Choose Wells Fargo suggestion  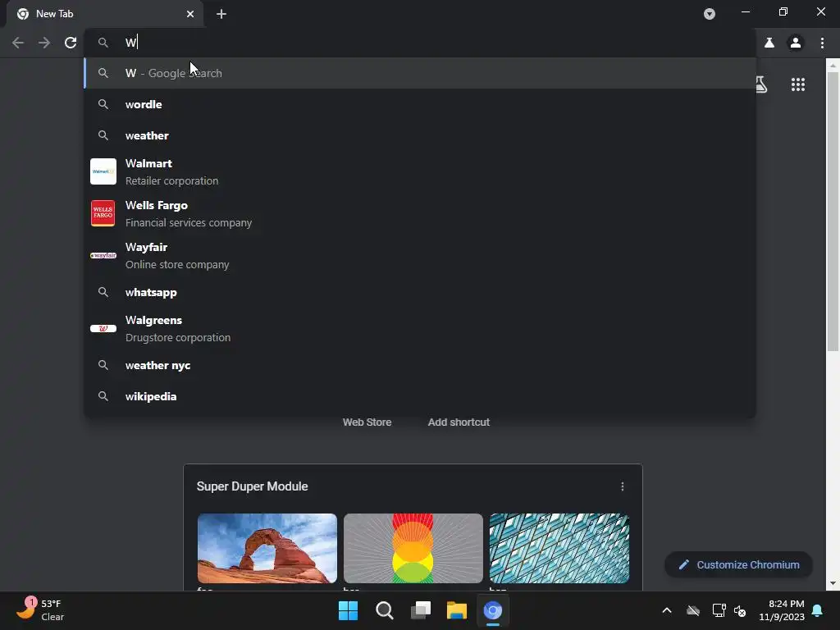click(x=420, y=213)
